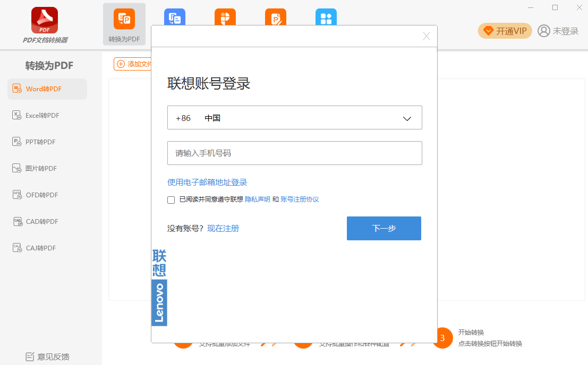Viewport: 588px width, 365px height.
Task: Minimize the PDF converter window
Action: 531,7
